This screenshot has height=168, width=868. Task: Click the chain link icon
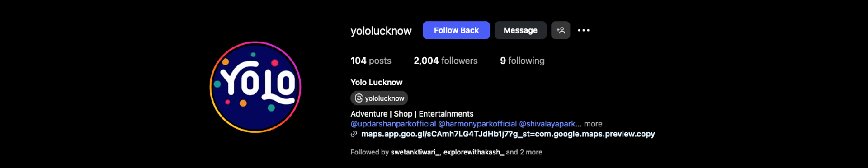click(x=354, y=134)
